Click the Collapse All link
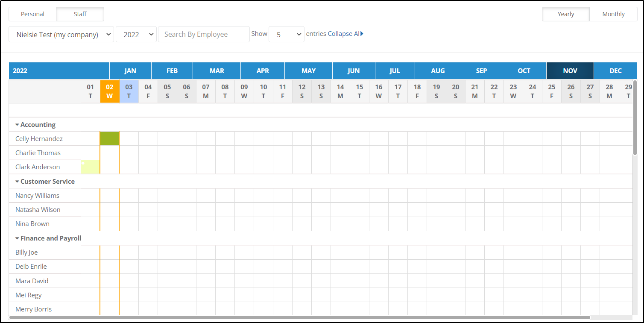Image resolution: width=644 pixels, height=323 pixels. [345, 34]
